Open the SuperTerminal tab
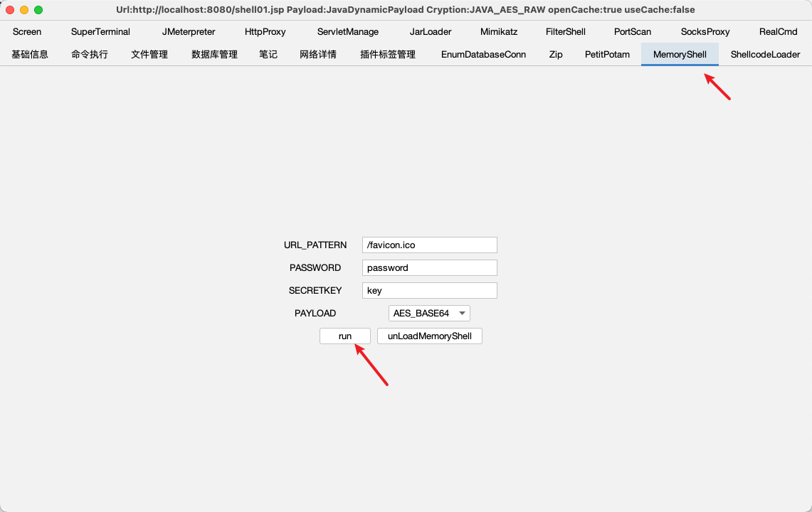Screen dimensions: 812x512 pyautogui.click(x=100, y=32)
